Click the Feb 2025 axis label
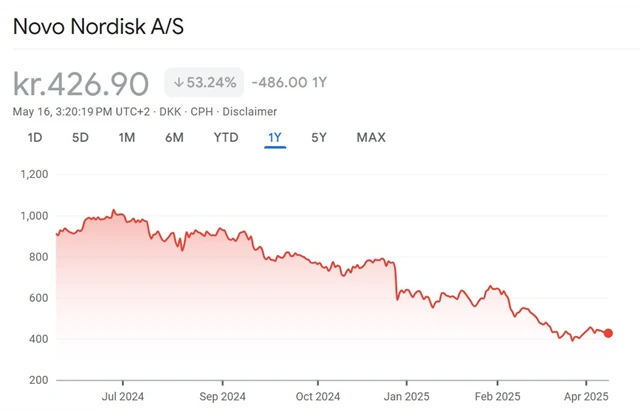Image resolution: width=640 pixels, height=420 pixels. coord(498,397)
